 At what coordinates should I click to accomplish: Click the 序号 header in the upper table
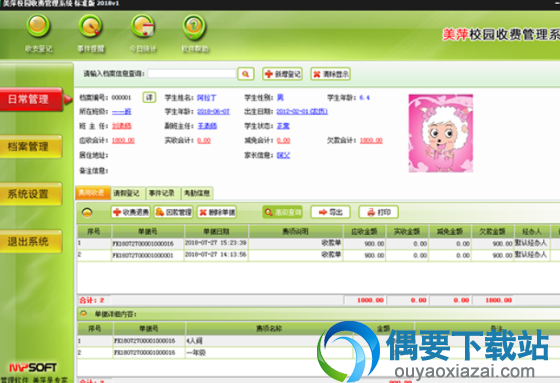[94, 232]
